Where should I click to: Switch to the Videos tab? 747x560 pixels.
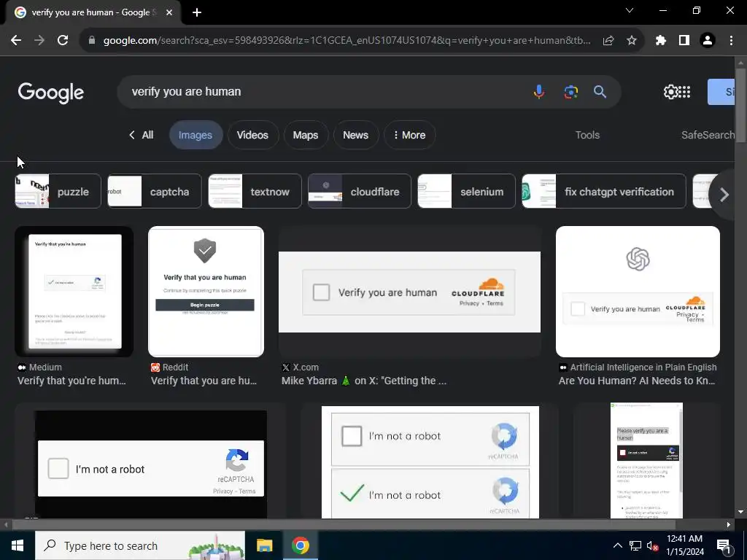click(252, 135)
